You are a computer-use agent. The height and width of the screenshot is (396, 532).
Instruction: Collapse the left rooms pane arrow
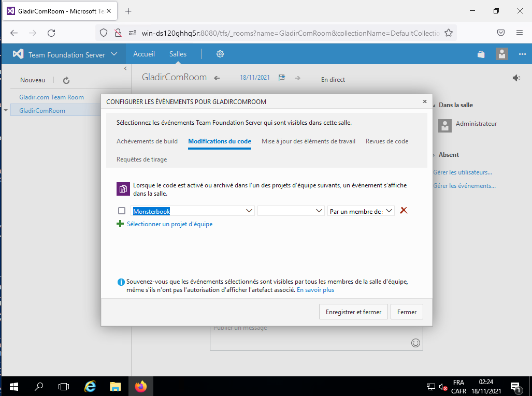click(125, 68)
